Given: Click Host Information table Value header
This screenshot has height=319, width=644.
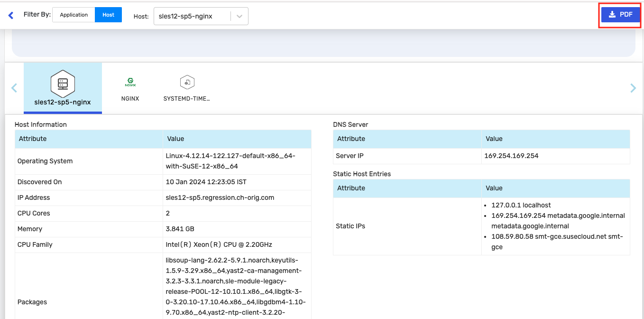Looking at the screenshot, I should click(x=237, y=139).
